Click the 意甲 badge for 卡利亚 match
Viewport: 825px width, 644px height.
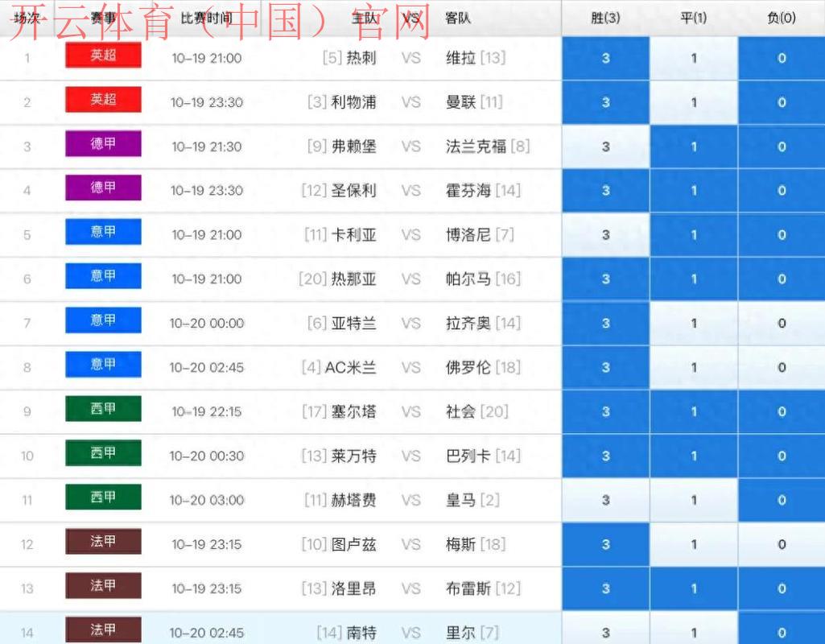pyautogui.click(x=103, y=233)
